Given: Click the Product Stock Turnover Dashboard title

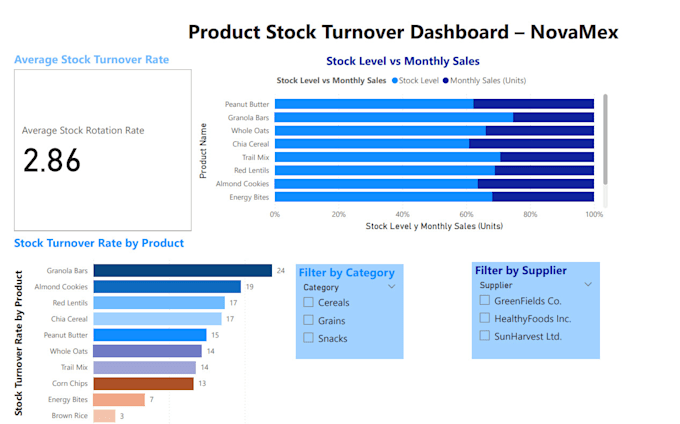Looking at the screenshot, I should point(403,32).
